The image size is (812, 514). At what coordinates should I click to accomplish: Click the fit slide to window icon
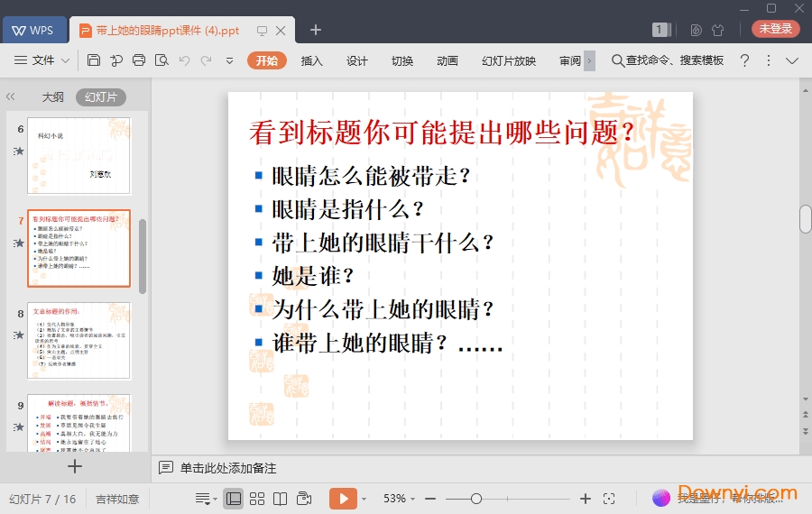(609, 499)
